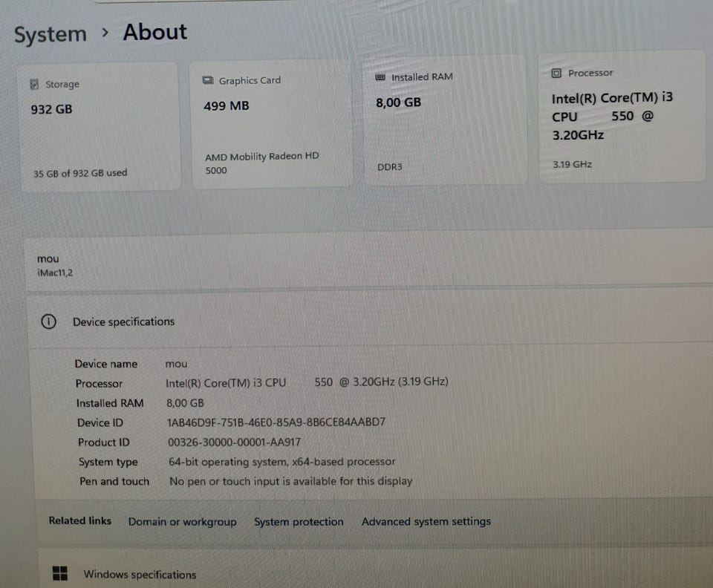Viewport: 713px width, 588px height.
Task: Click the Device name value mou
Action: (177, 364)
